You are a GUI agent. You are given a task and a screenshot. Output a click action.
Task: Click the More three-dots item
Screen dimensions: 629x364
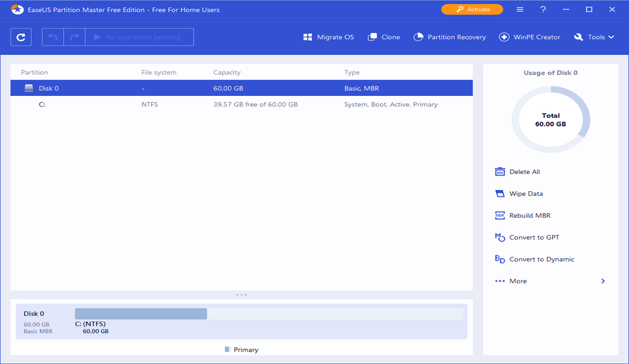[x=510, y=281]
